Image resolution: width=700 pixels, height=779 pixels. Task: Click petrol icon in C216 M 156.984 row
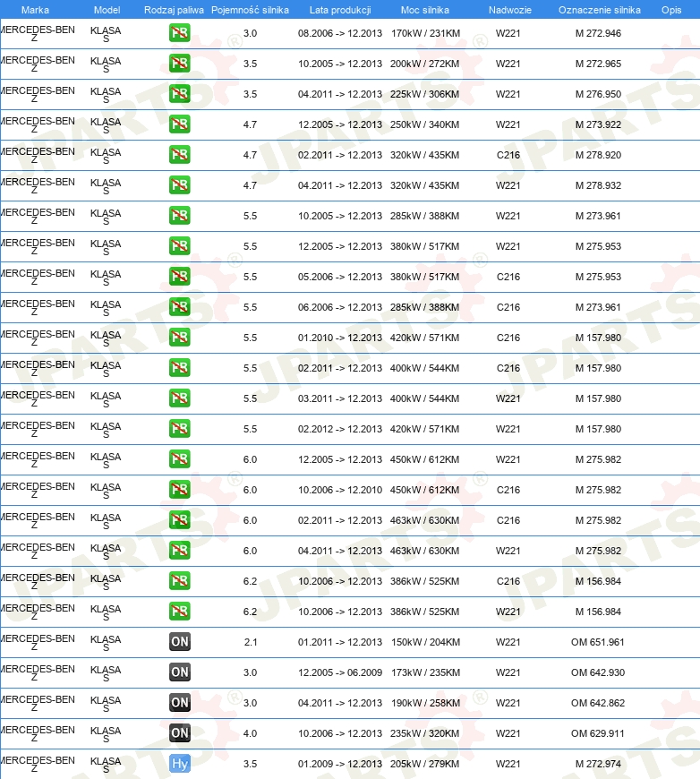coord(179,581)
